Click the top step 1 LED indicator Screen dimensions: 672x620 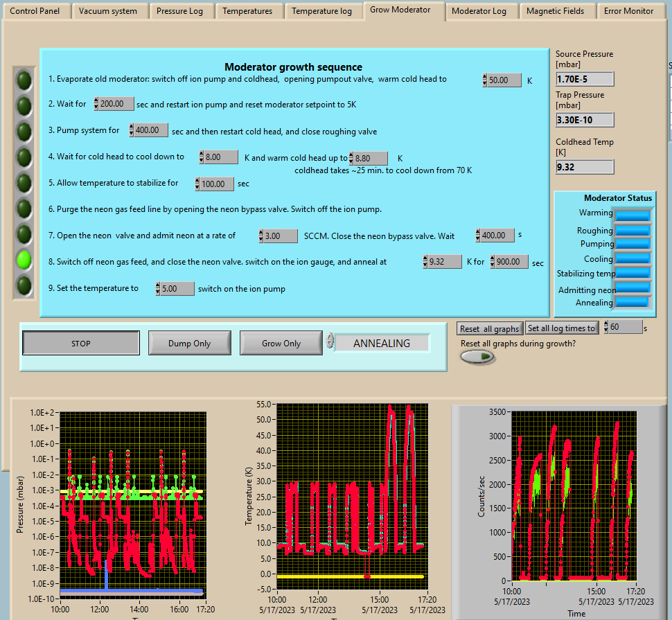click(24, 80)
